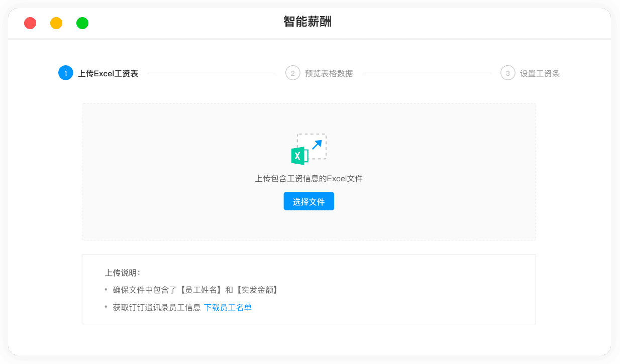This screenshot has width=620, height=364.
Task: Click the progress line between steps 1 and 2
Action: point(211,73)
